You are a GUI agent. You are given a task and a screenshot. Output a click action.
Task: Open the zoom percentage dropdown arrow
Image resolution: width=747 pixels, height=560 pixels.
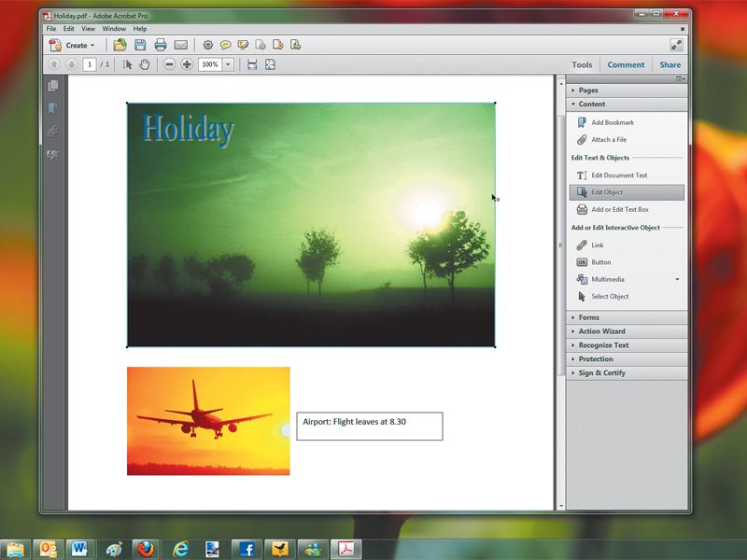(x=228, y=64)
